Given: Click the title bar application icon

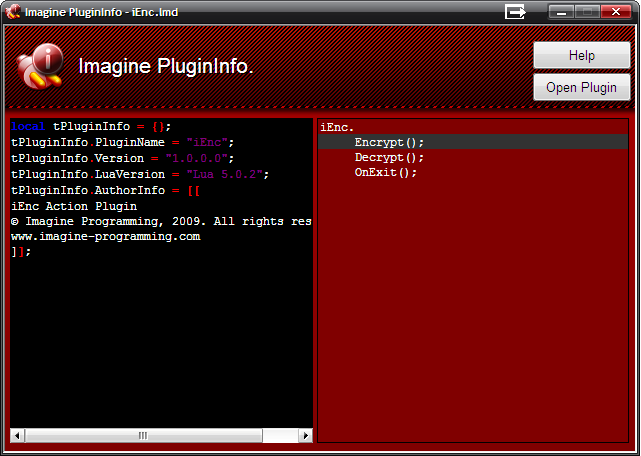Looking at the screenshot, I should [x=13, y=12].
